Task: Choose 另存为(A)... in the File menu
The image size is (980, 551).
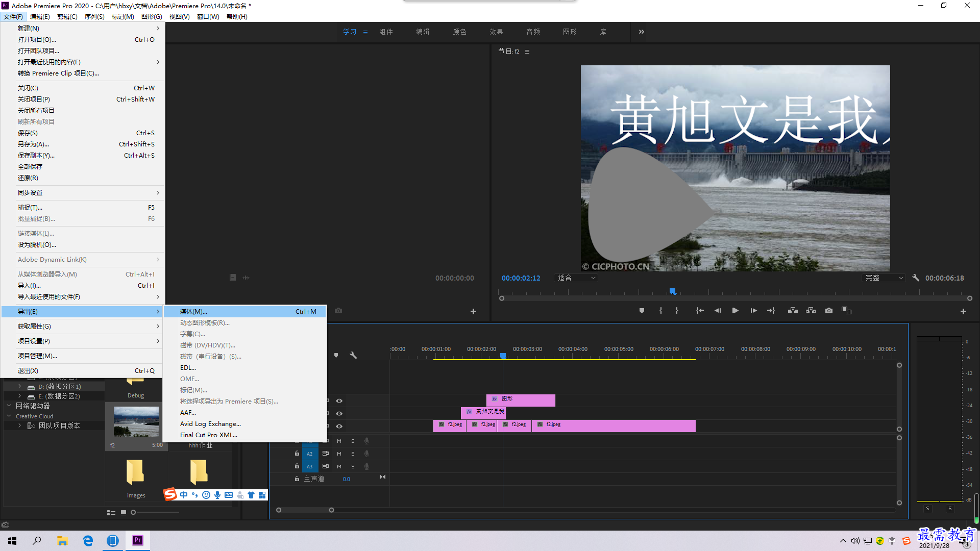Action: [82, 144]
